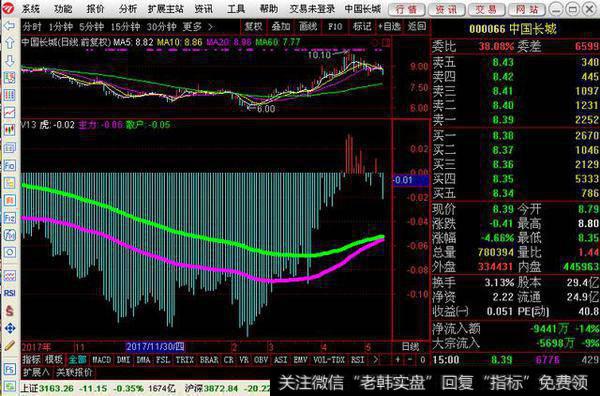Switch to 5分钟 chart period

click(91, 27)
